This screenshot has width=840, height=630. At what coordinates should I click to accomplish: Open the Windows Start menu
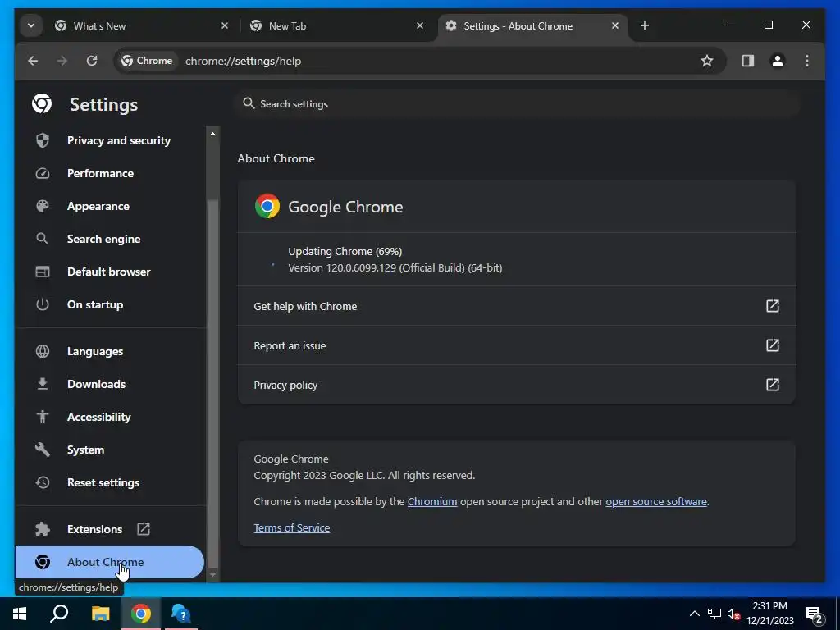coord(20,614)
